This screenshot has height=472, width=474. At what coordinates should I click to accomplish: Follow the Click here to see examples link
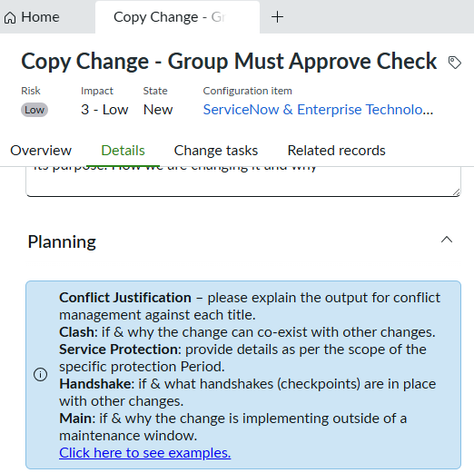tap(145, 453)
